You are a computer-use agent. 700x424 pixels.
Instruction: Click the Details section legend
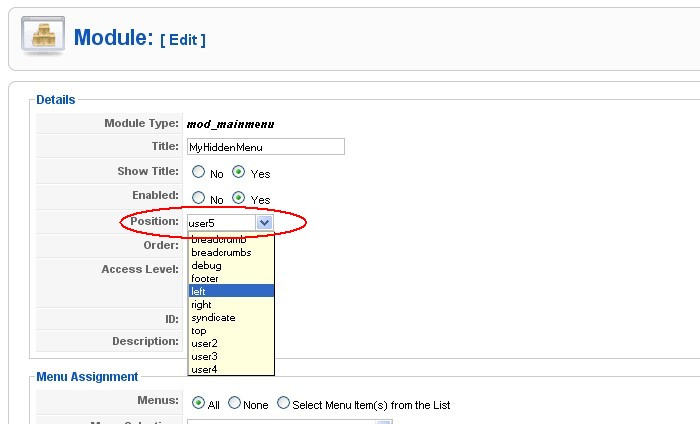coord(56,100)
